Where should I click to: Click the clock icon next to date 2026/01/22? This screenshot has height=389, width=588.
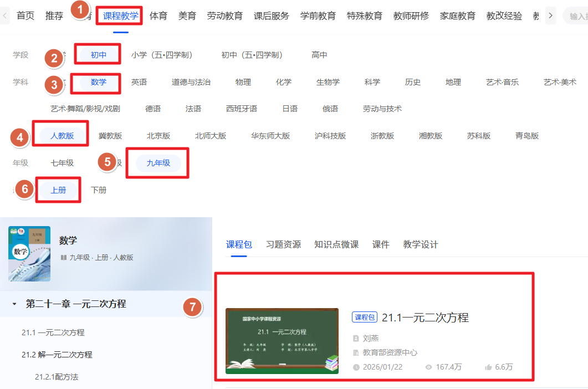pos(356,367)
